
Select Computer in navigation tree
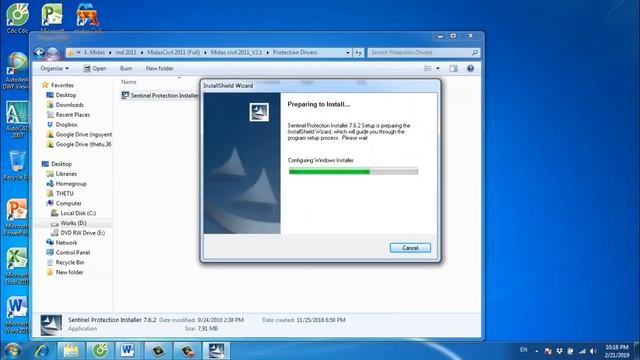[64, 203]
